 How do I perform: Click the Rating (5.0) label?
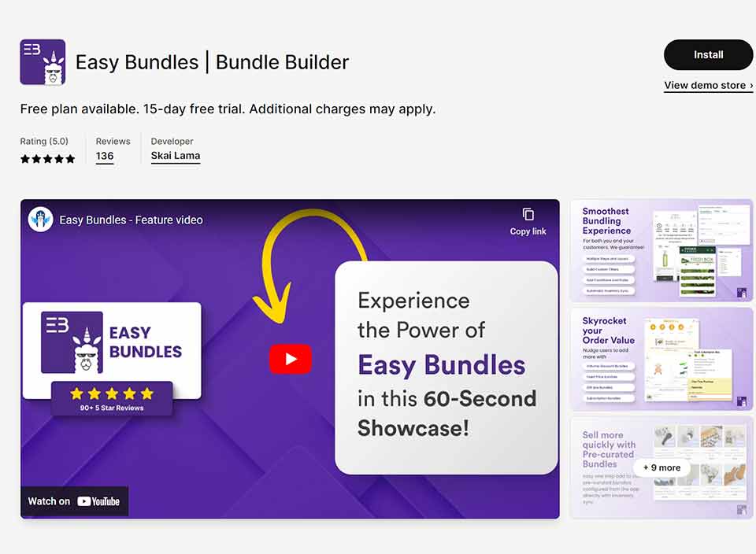pyautogui.click(x=44, y=141)
